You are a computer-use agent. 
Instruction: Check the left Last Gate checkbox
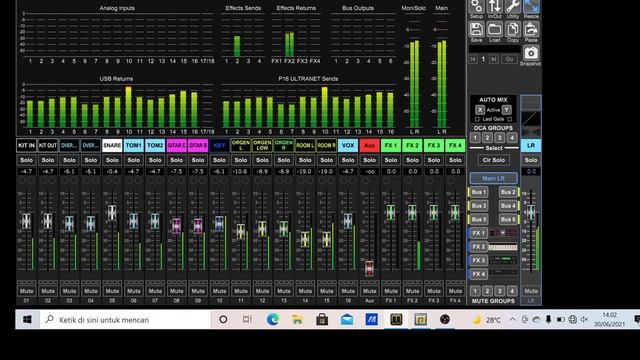tap(477, 119)
